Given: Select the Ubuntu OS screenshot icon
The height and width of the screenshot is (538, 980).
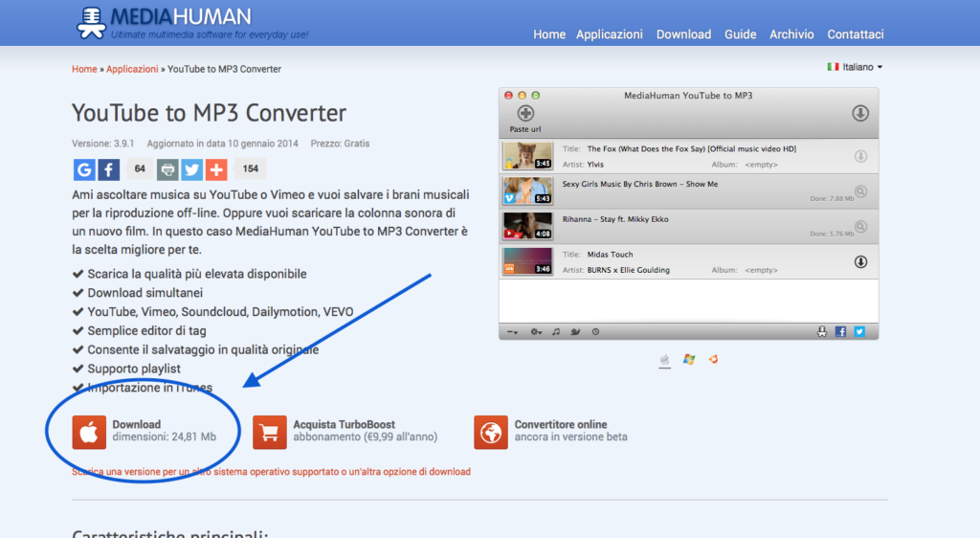Looking at the screenshot, I should [x=713, y=359].
